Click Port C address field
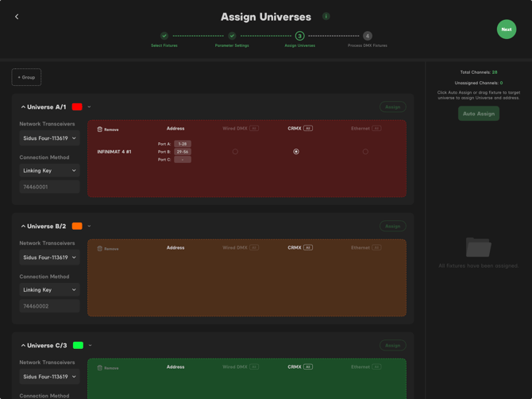Image resolution: width=532 pixels, height=399 pixels. (x=183, y=159)
